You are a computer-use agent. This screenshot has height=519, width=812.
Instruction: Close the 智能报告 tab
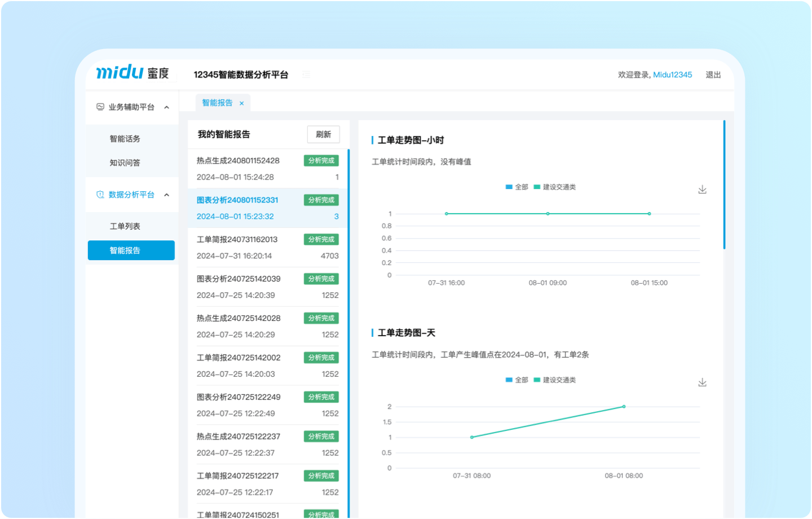pyautogui.click(x=241, y=103)
